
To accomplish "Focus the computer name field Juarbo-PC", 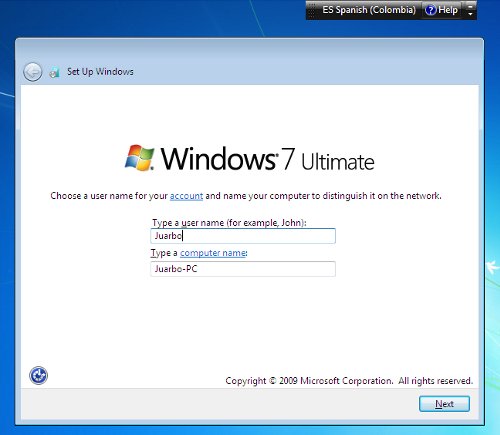I will point(243,269).
